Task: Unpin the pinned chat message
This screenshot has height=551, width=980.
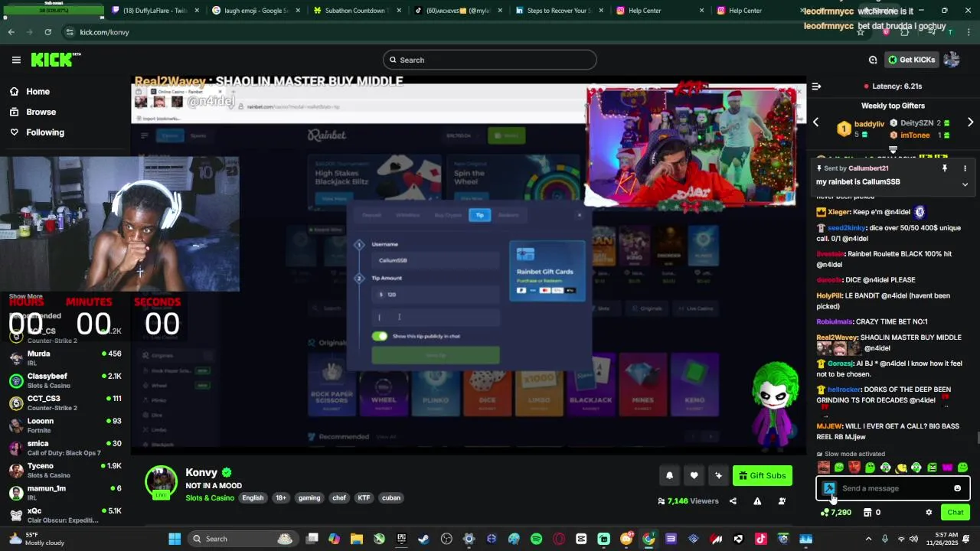Action: [x=945, y=168]
